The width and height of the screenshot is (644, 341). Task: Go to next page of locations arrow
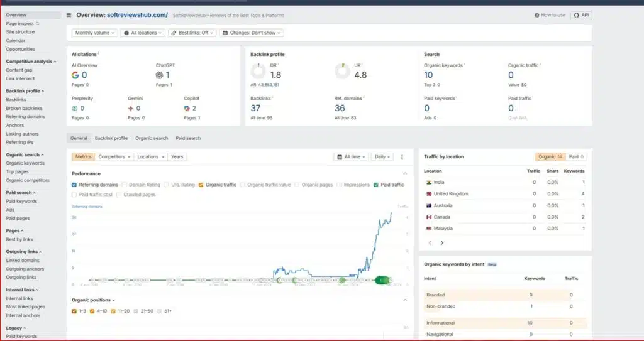click(442, 243)
